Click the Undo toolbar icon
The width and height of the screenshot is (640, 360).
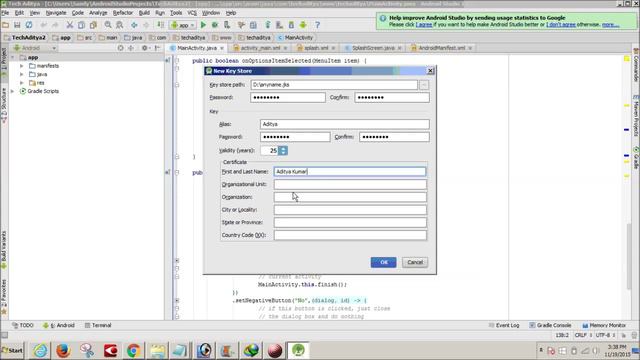(x=43, y=25)
